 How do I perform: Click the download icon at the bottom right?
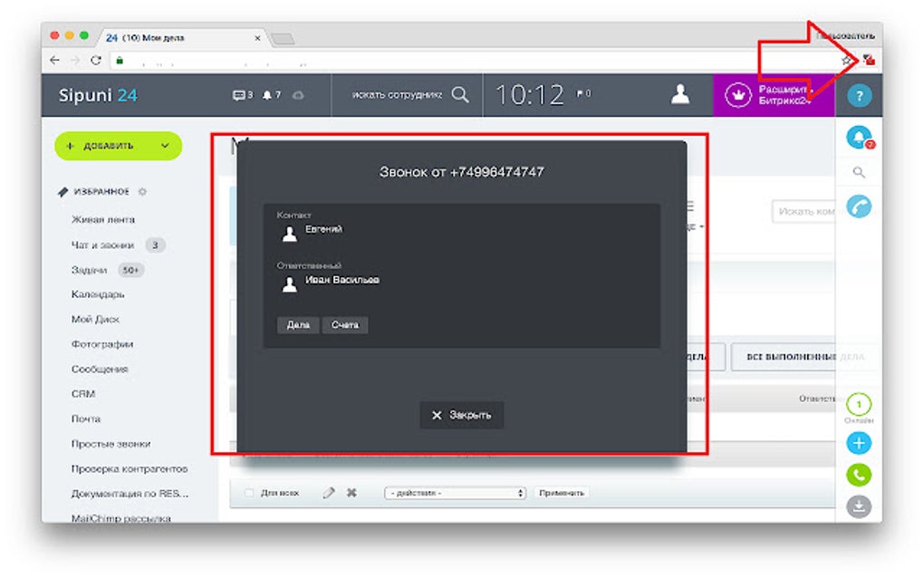point(859,504)
